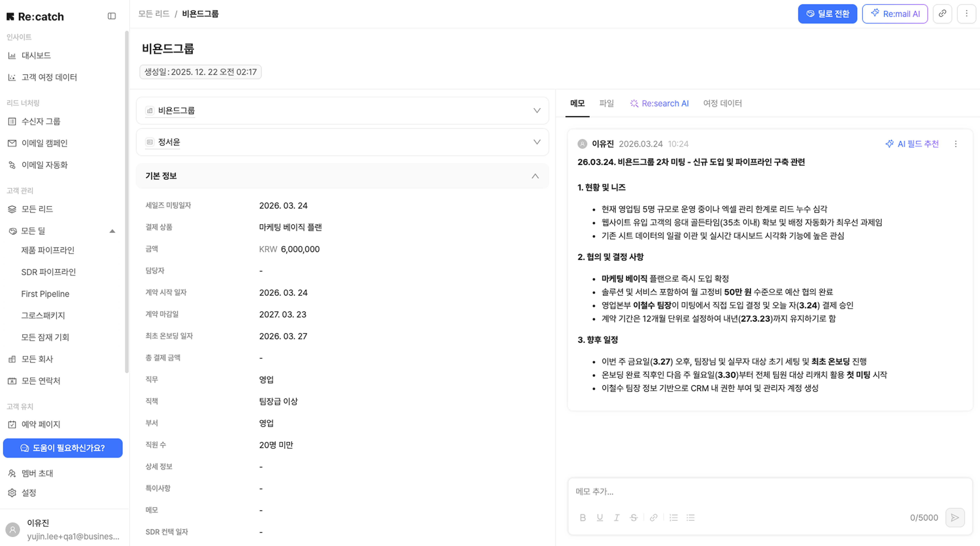Collapse the 모든 딜 sidebar submenu

point(112,231)
